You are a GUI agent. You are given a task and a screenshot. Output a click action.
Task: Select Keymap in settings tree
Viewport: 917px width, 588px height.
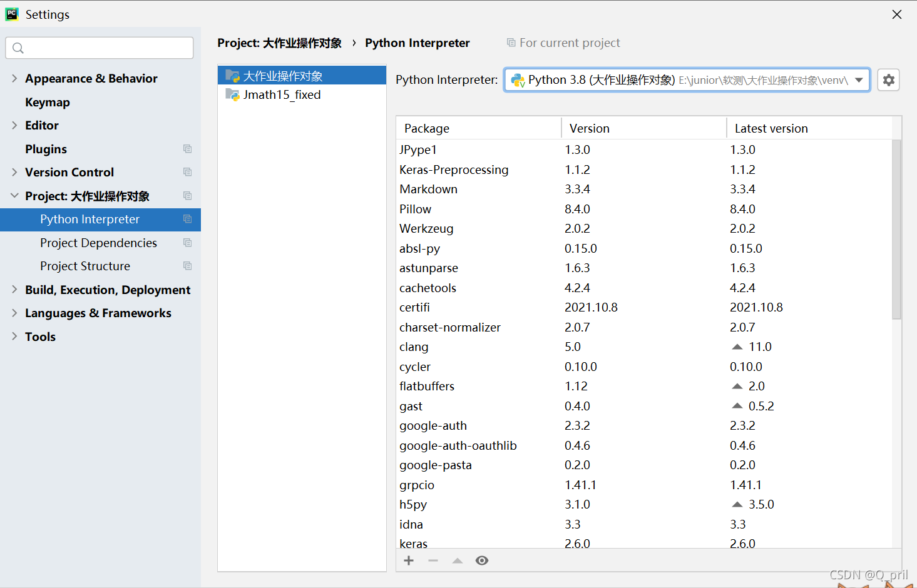48,102
